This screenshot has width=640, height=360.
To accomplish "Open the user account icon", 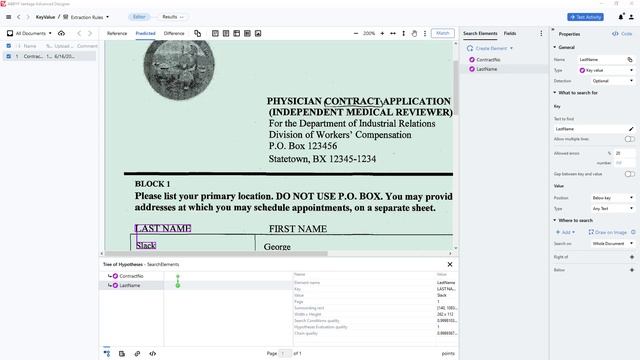I will click(x=631, y=17).
